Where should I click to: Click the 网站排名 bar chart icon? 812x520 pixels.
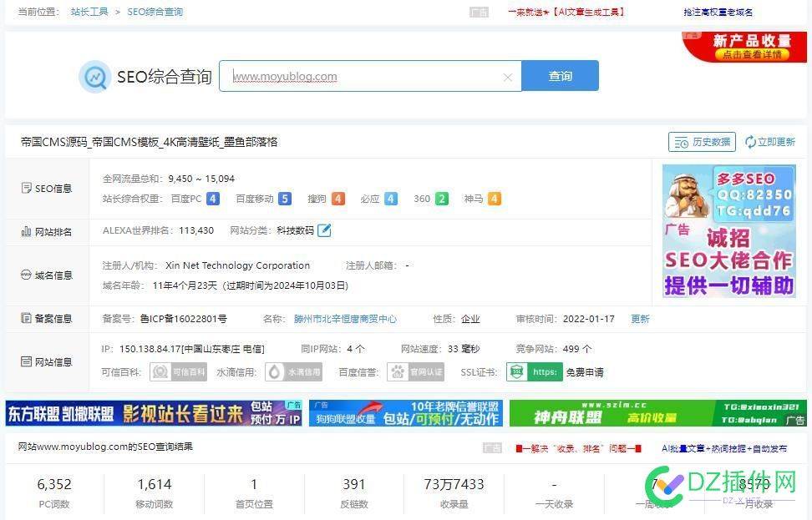(26, 231)
